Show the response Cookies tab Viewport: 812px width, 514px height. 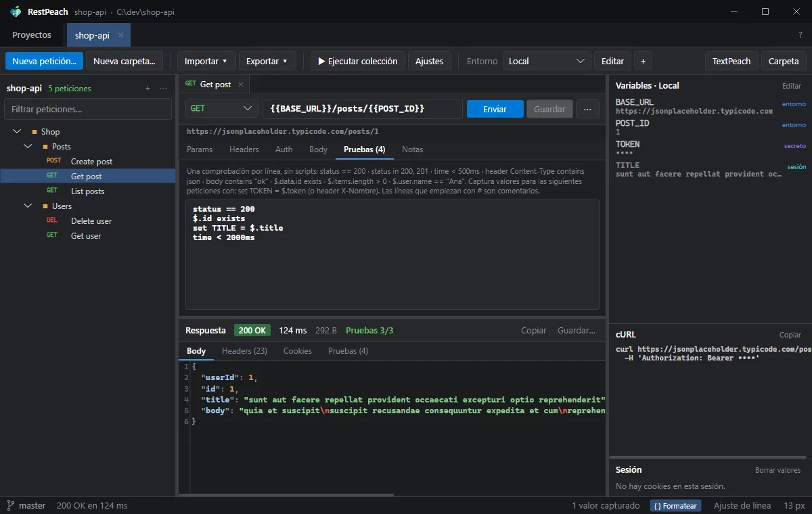(298, 351)
